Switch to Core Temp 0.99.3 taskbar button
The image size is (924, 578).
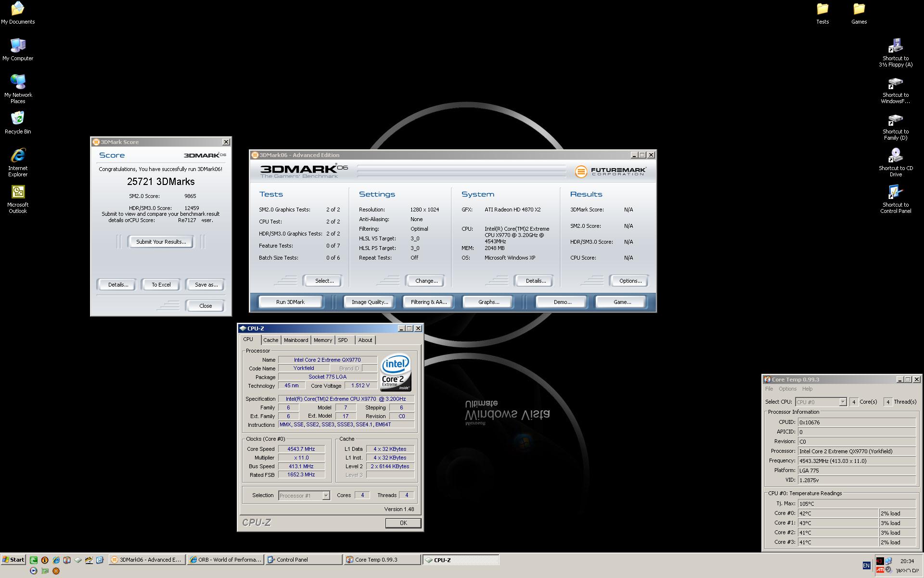(382, 560)
